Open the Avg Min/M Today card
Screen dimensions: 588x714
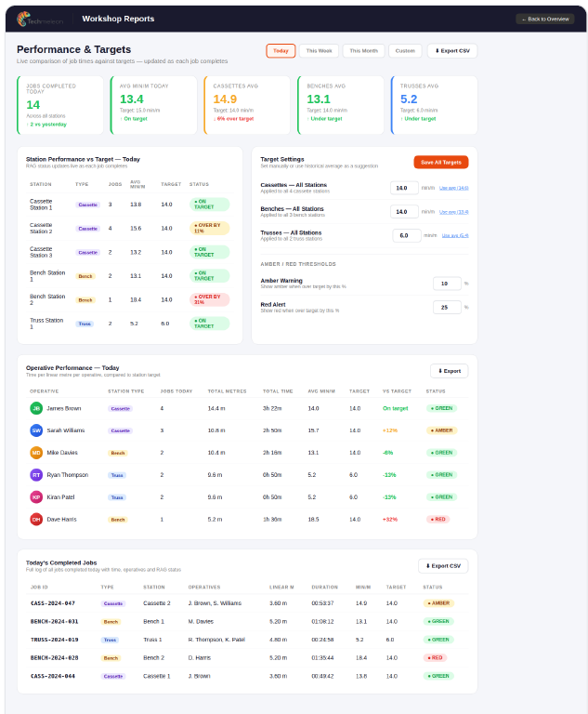pos(154,105)
